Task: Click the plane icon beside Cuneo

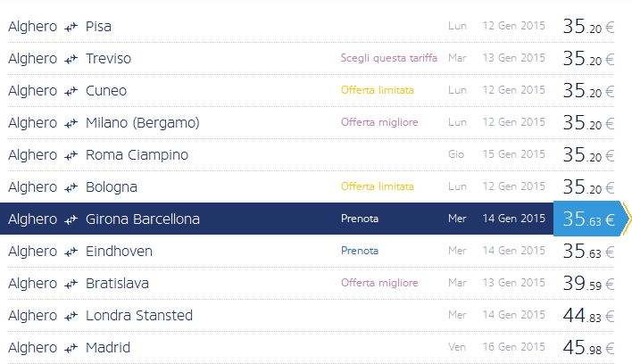Action: pos(71,91)
